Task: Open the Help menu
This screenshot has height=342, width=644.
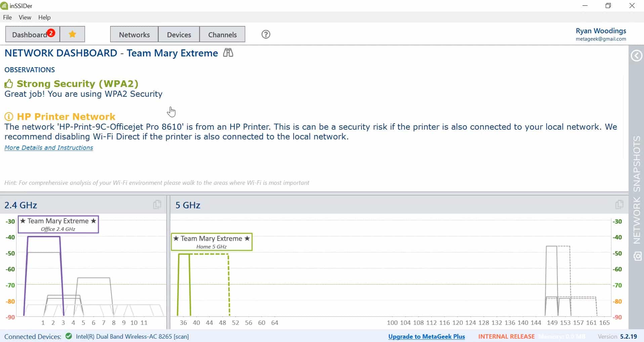Action: 44,17
